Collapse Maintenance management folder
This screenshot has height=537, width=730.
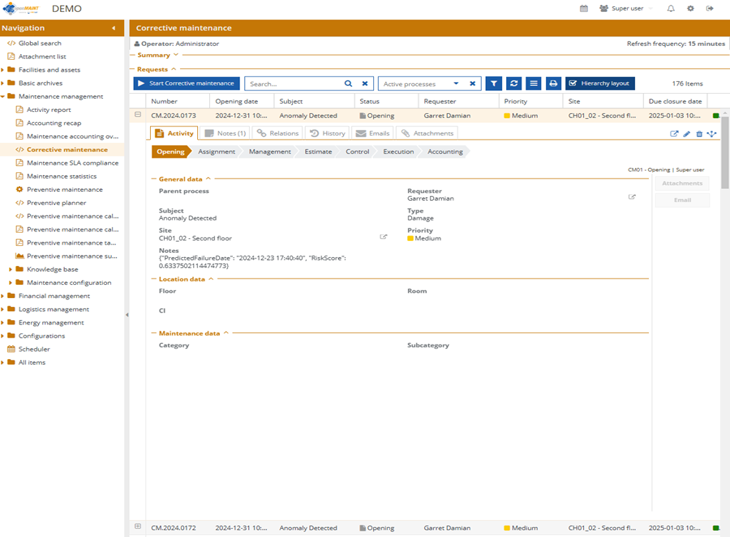click(2, 96)
